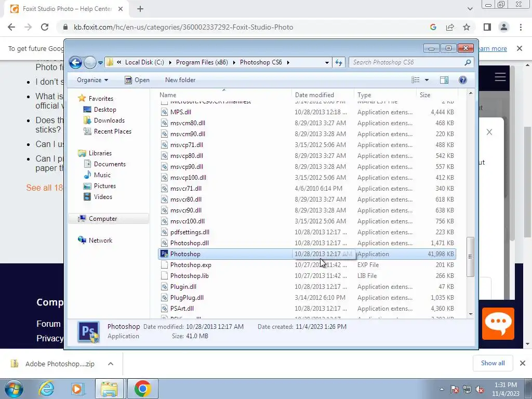Click Foxit Studio Photo Help Center tab
This screenshot has height=399, width=532.
click(x=66, y=9)
